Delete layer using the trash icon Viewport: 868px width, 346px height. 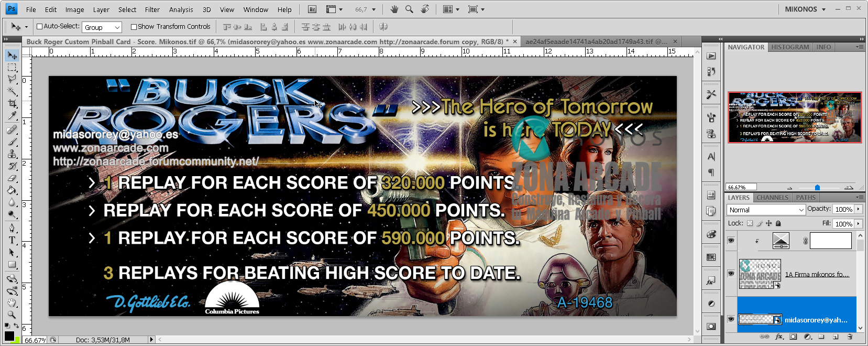[850, 337]
